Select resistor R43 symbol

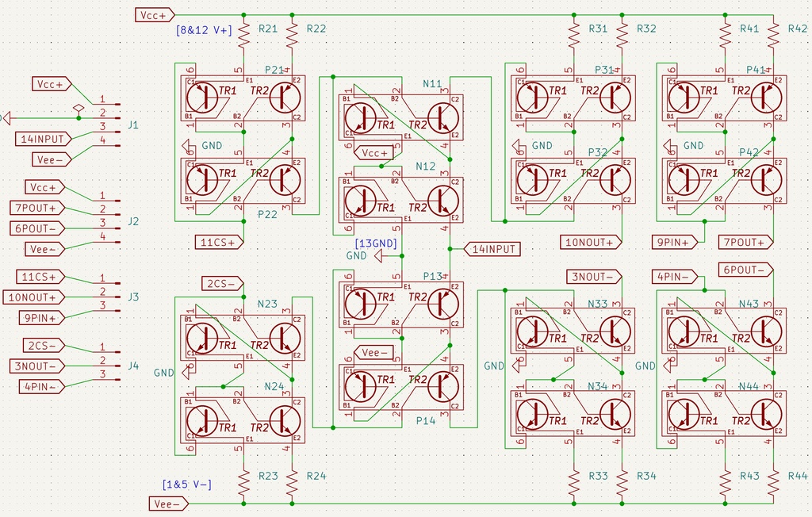725,482
